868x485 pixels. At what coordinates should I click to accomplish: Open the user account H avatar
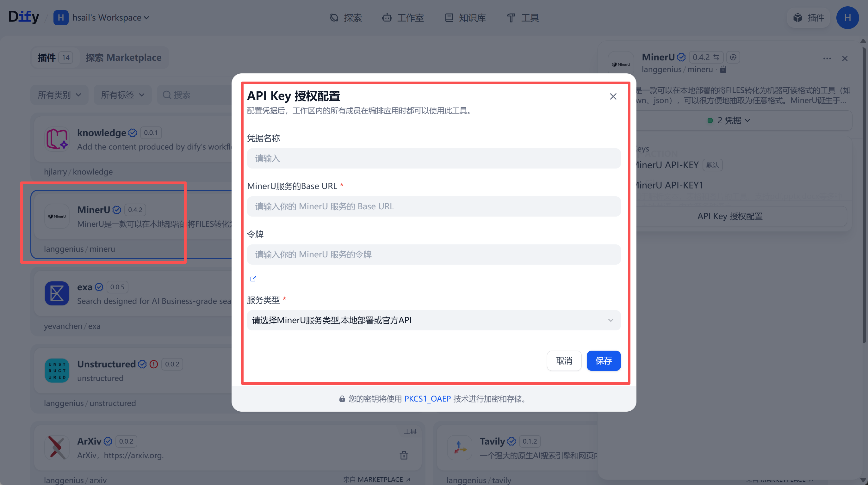(x=847, y=17)
